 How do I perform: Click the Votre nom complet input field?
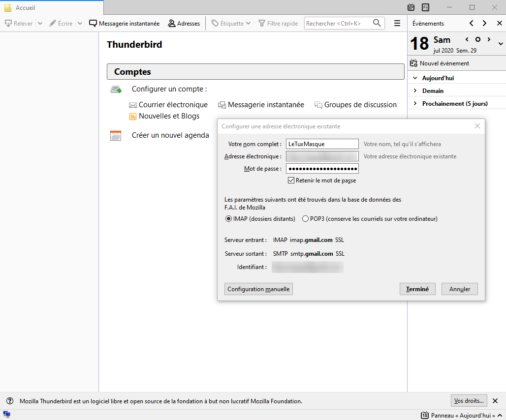[x=322, y=144]
